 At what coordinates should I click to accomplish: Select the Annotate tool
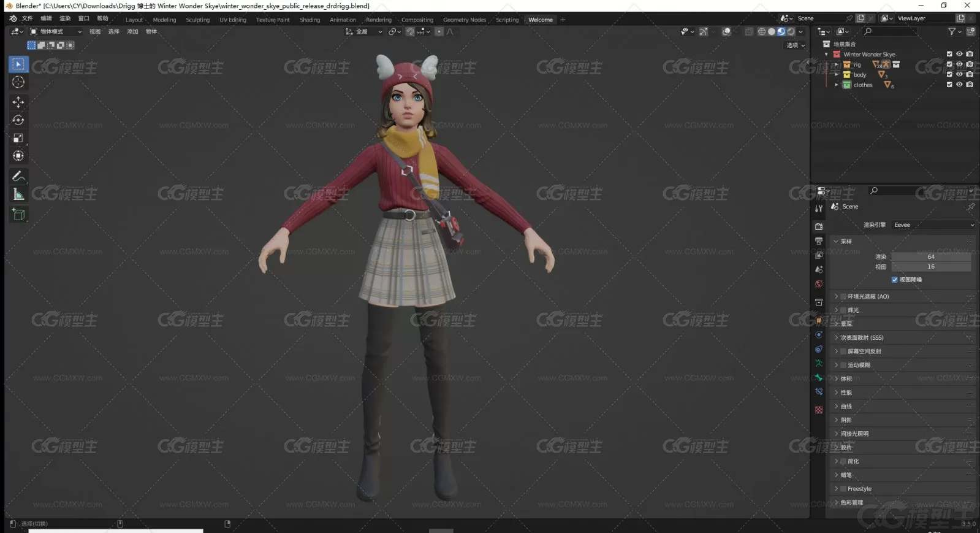click(x=18, y=177)
